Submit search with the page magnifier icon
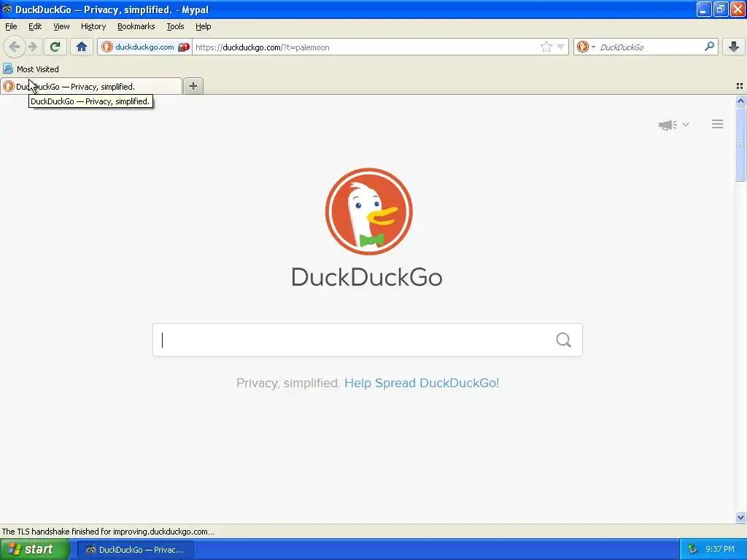Viewport: 747px width, 560px height. [564, 340]
